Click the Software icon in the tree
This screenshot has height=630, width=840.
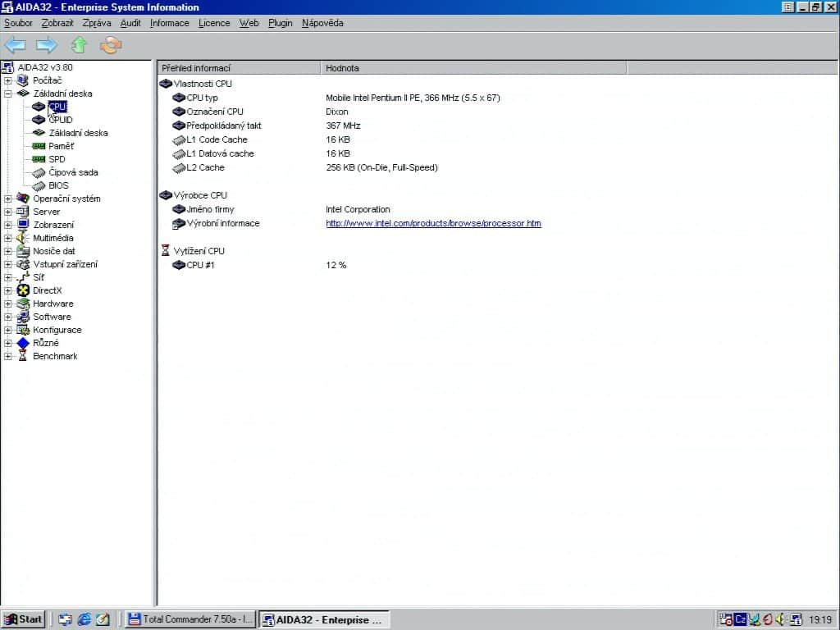tap(22, 317)
